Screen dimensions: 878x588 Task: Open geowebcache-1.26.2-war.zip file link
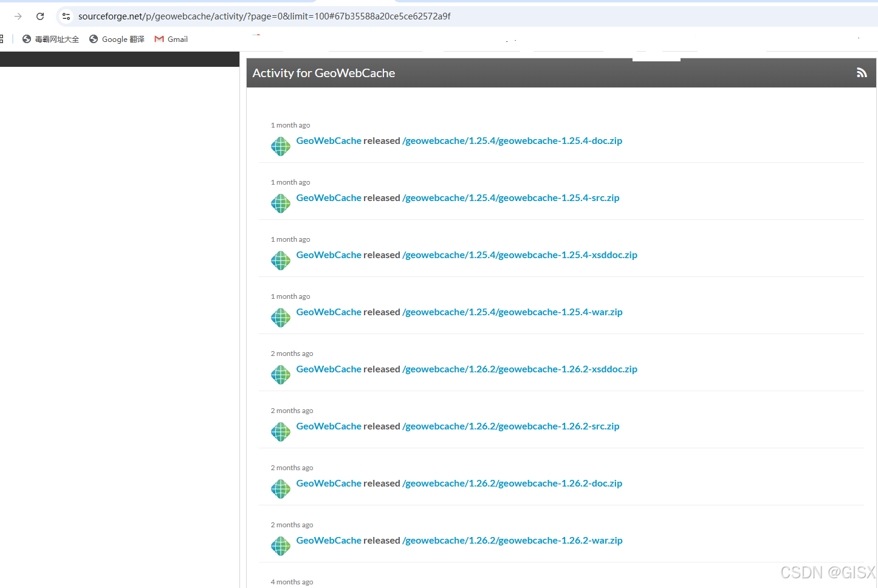point(512,541)
